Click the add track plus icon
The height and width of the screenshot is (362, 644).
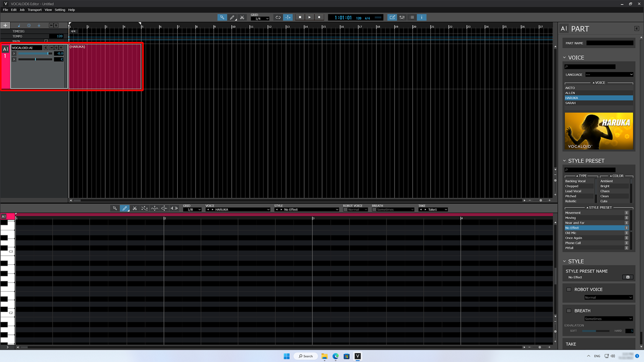pos(5,25)
